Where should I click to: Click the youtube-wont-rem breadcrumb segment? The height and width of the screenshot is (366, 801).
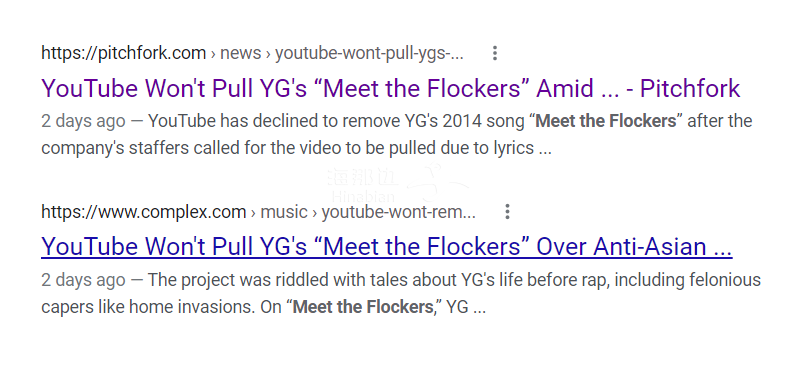pyautogui.click(x=398, y=212)
